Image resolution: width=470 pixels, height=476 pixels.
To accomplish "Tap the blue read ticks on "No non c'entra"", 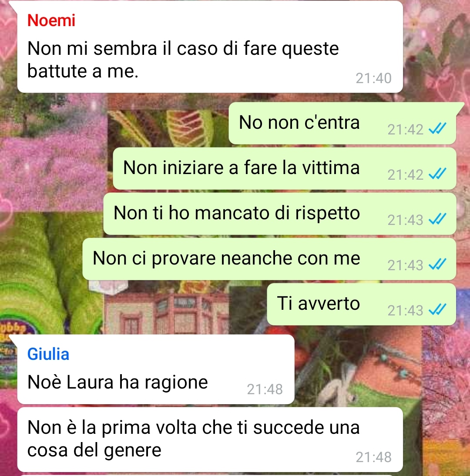I will [x=437, y=128].
